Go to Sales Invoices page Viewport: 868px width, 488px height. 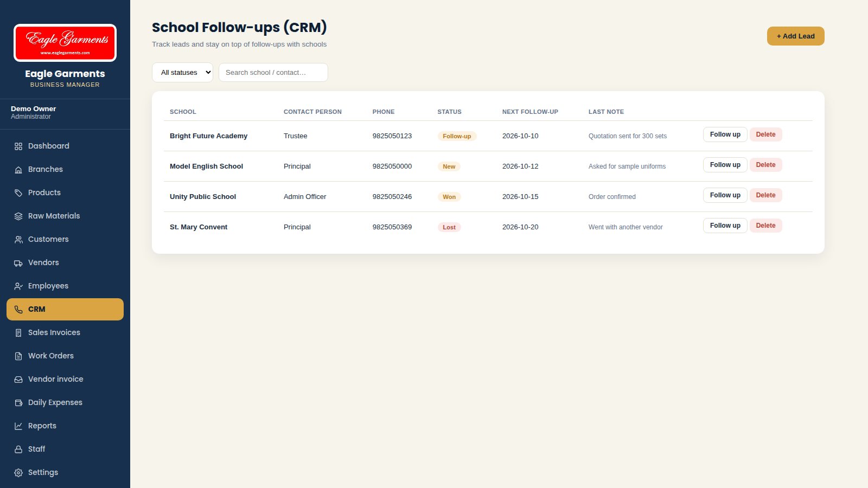click(65, 332)
